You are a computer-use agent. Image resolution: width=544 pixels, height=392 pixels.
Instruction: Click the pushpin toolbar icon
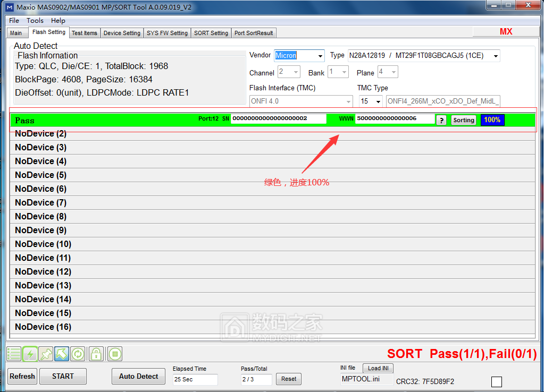[46, 354]
